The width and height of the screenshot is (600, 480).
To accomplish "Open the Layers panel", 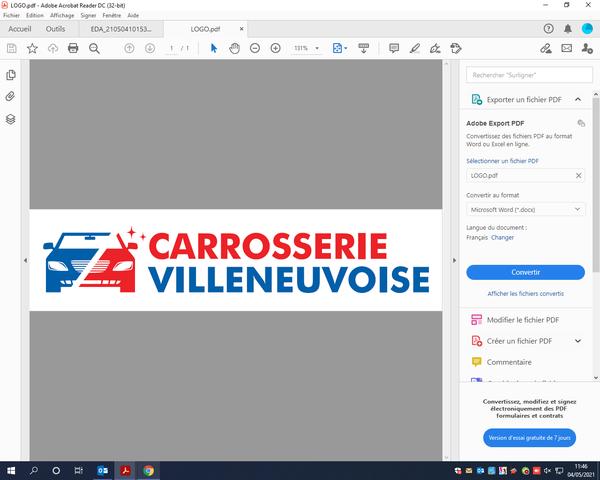I will [11, 119].
